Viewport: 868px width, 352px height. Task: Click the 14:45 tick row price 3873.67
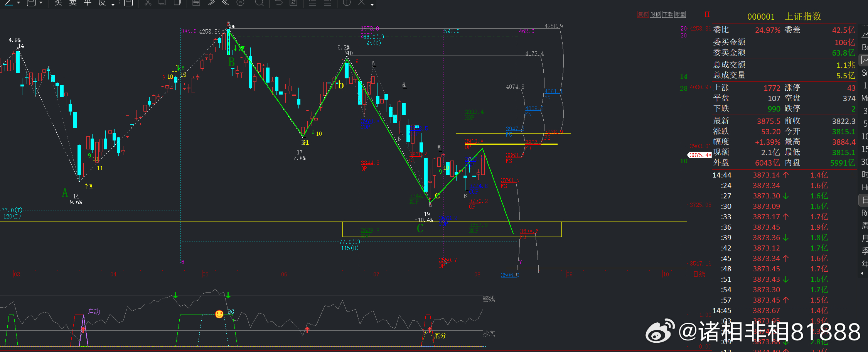[x=766, y=311]
